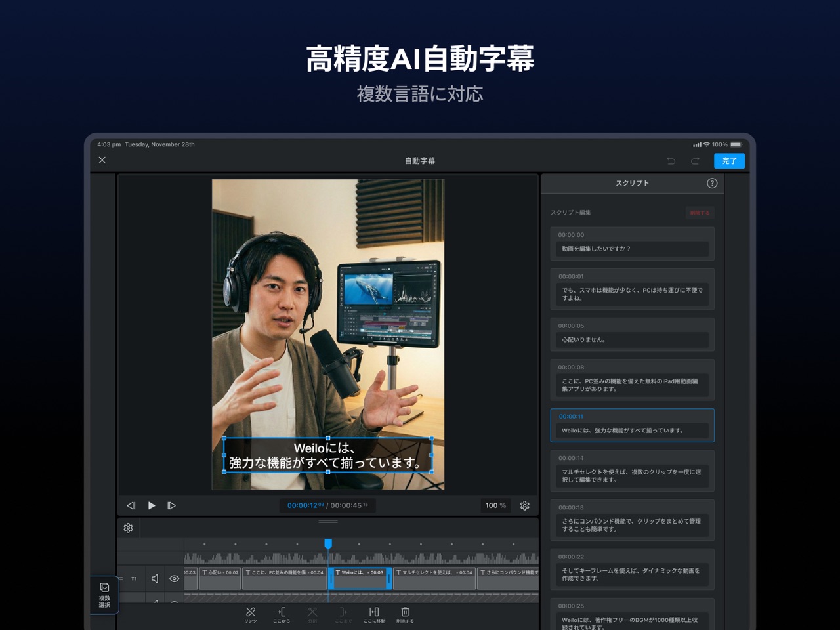840x630 pixels.
Task: Play the video preview
Action: click(x=152, y=505)
